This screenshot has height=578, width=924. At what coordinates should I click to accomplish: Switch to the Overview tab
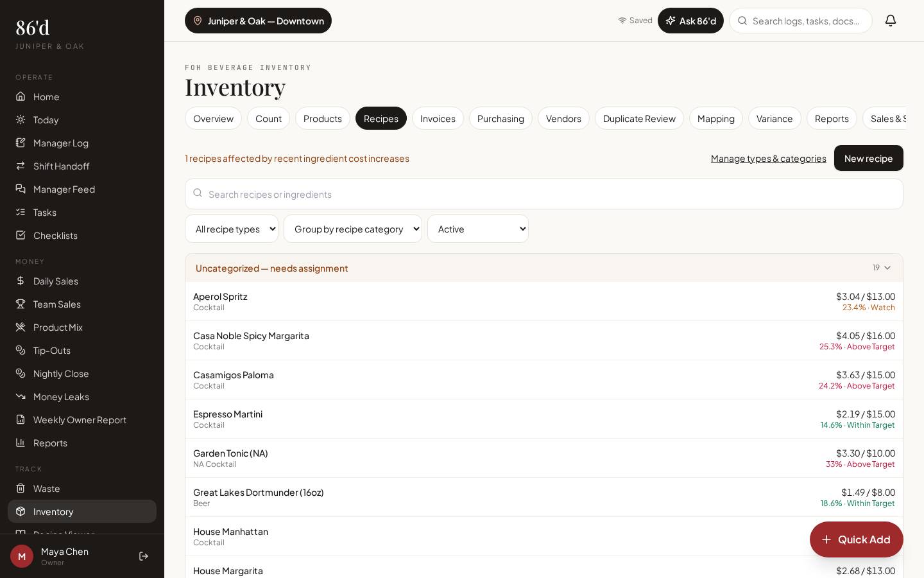[x=213, y=118]
